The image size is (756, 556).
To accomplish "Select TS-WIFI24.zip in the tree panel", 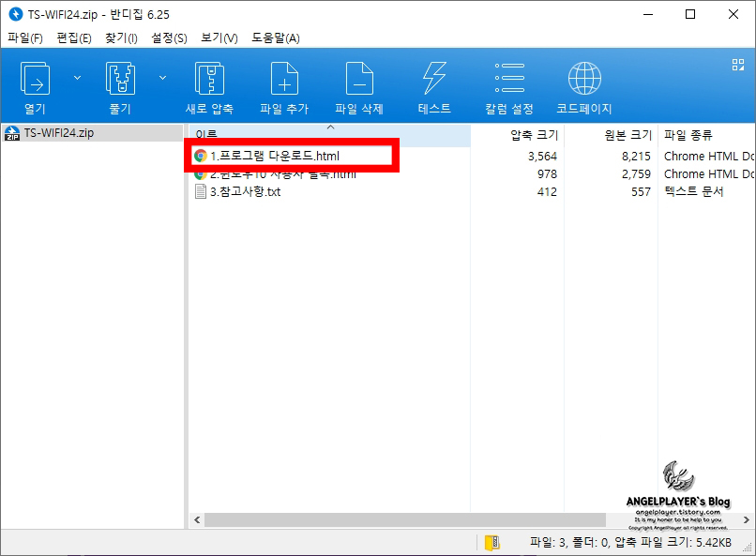I will [59, 133].
